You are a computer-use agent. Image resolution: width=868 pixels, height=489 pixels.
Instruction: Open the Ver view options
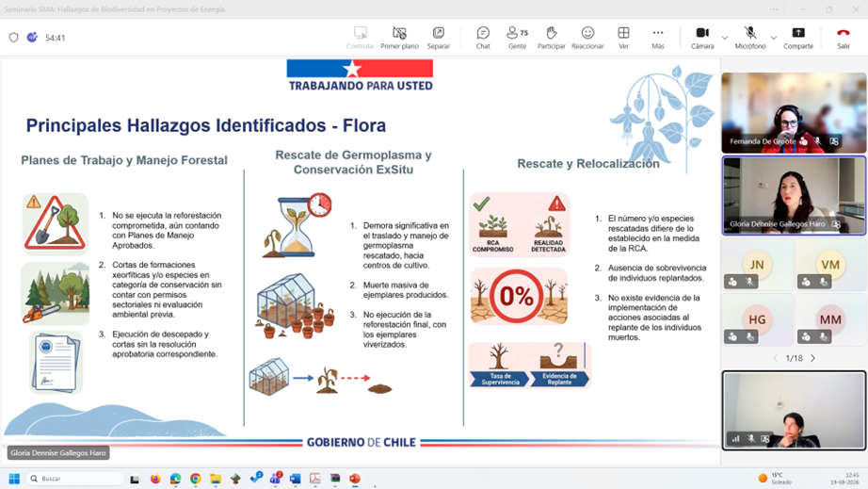point(623,38)
